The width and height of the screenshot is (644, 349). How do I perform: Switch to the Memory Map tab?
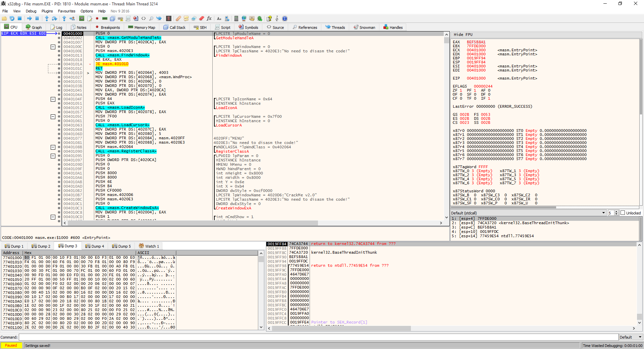pos(142,28)
